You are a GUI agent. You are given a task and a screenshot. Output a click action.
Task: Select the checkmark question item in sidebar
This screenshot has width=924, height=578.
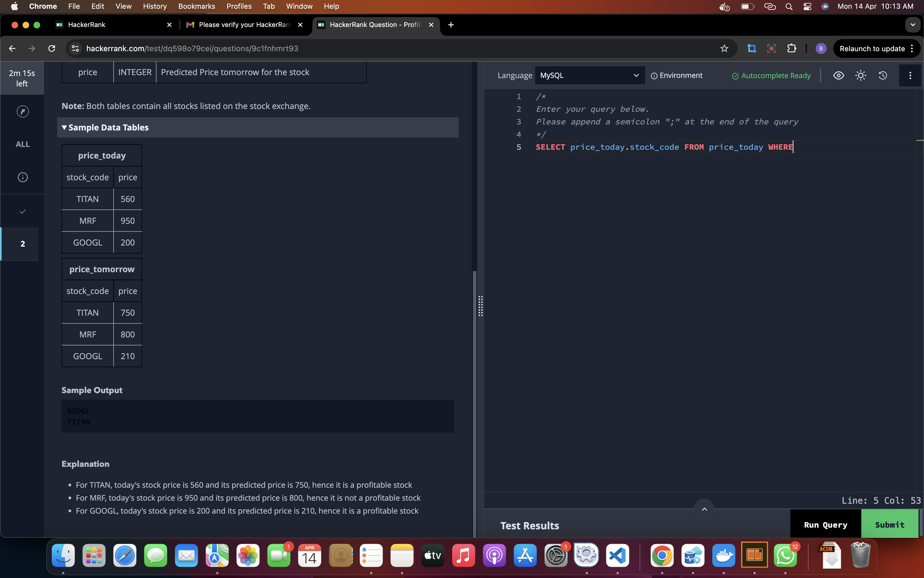(23, 211)
